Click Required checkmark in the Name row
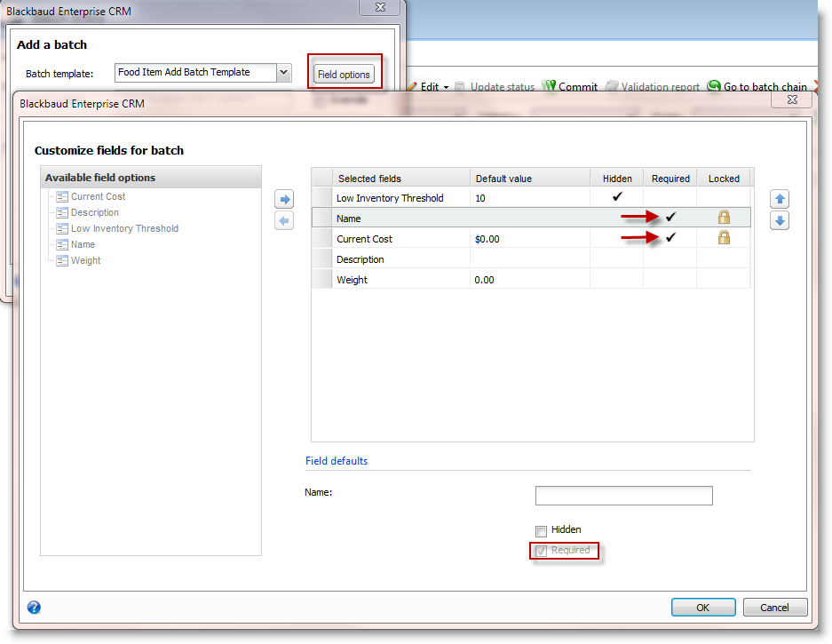This screenshot has height=644, width=832. 671,217
